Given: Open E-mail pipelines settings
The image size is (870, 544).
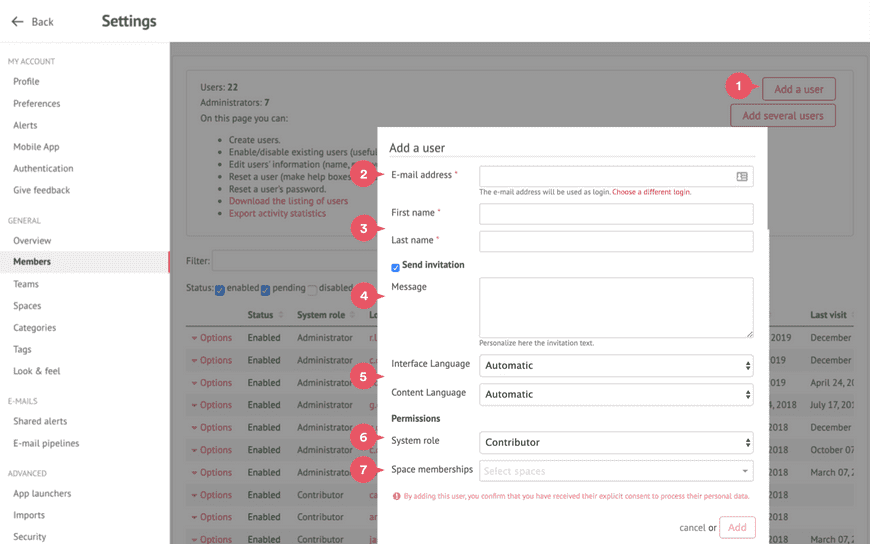Looking at the screenshot, I should point(46,443).
